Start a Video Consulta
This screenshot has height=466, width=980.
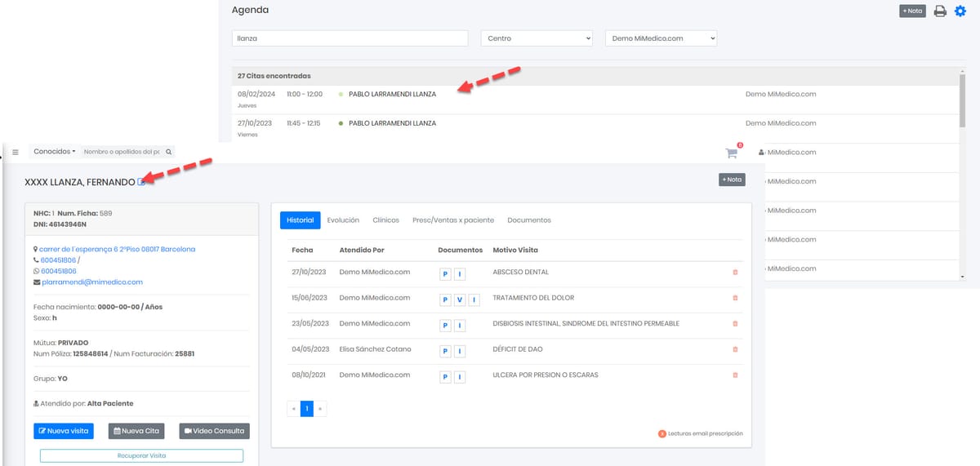point(214,431)
